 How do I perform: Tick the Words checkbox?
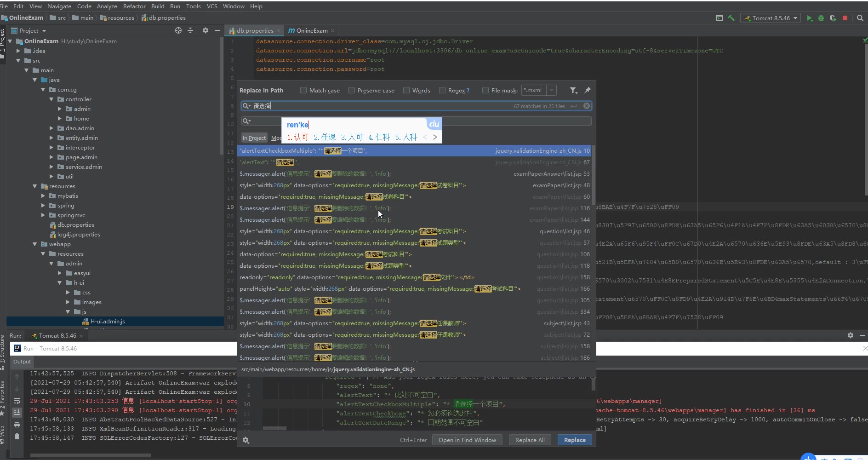pos(406,91)
